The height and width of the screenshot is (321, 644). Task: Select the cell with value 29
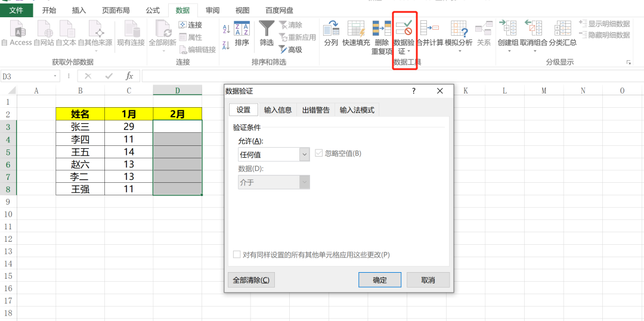(x=129, y=127)
